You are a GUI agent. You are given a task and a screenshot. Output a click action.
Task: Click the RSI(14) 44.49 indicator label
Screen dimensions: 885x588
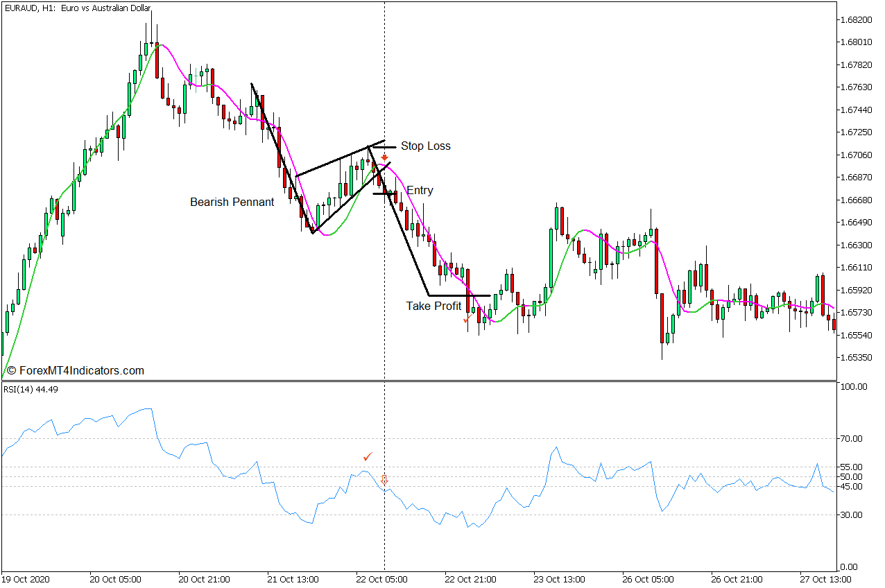tap(31, 389)
